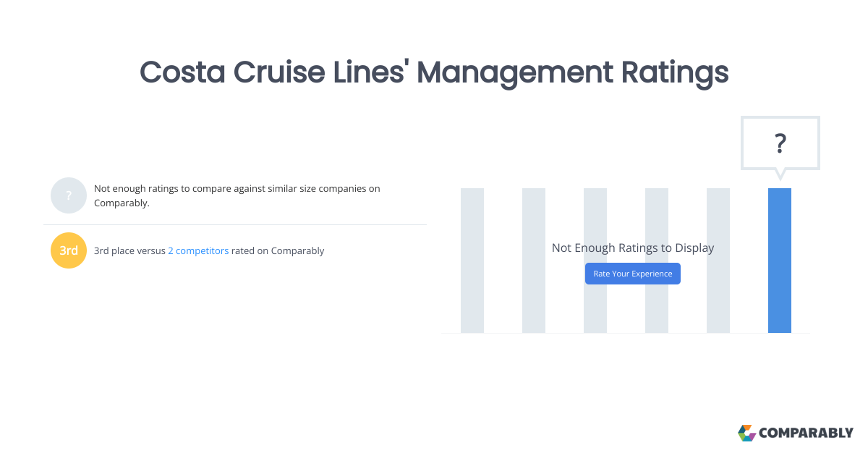Select the 3rd place versus competitors text
868x456 pixels.
click(x=208, y=250)
